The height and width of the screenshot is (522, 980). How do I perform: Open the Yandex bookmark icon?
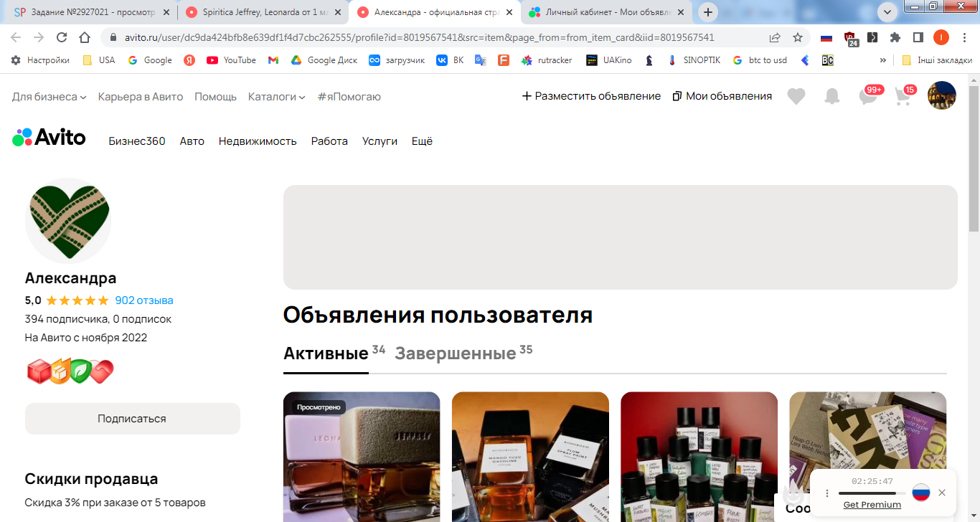(189, 60)
